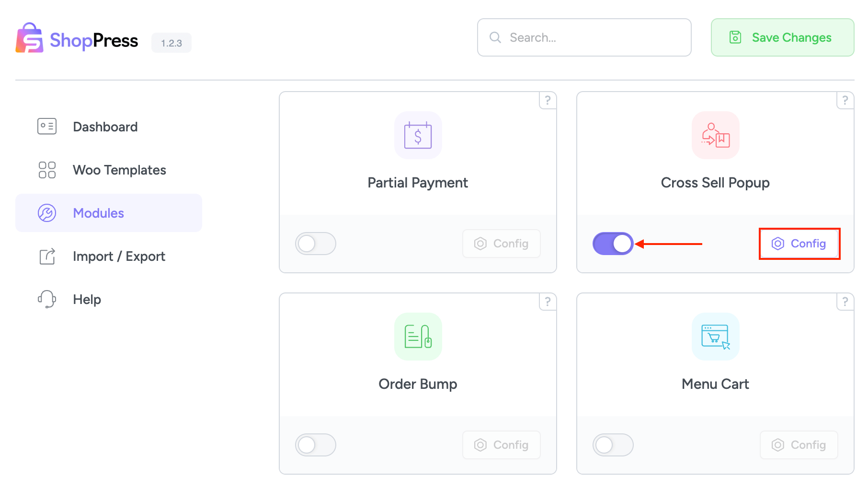Viewport: 868px width, 490px height.
Task: Open the Partial Payment help tooltip
Action: tap(548, 100)
